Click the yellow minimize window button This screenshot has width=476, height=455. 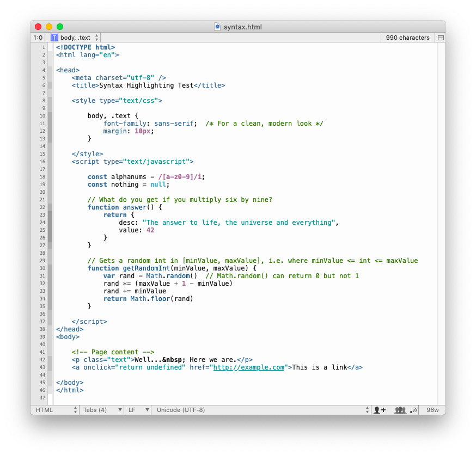49,27
